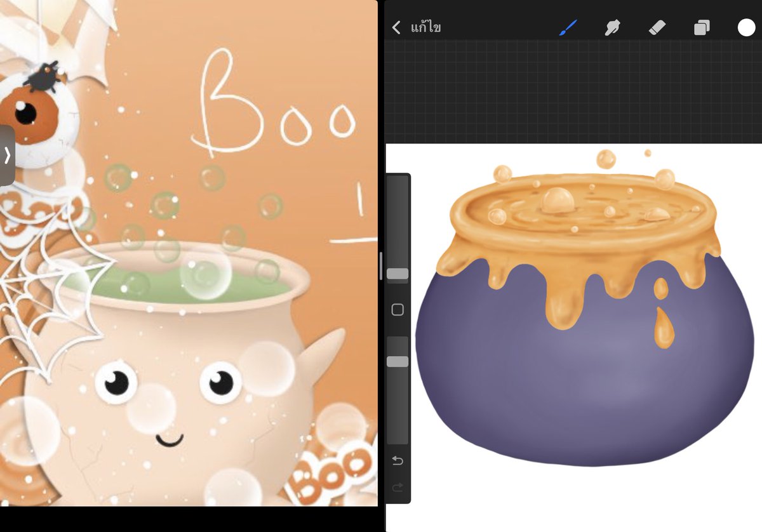
Task: Redo with the redo arrow
Action: point(398,487)
